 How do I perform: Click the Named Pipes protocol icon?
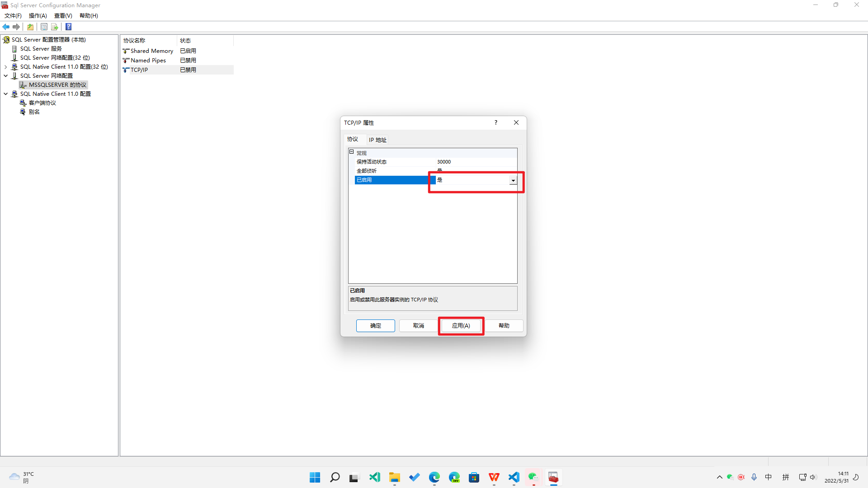click(x=126, y=61)
